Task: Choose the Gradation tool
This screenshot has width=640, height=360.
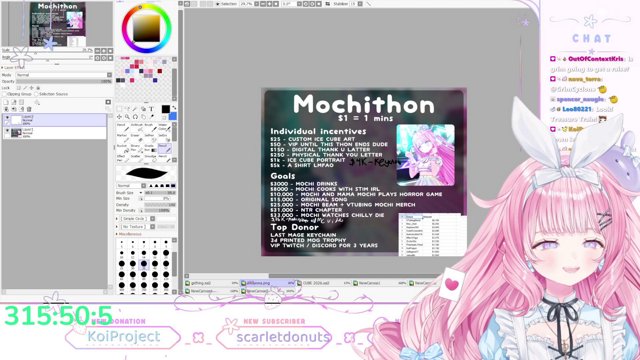Action: tap(151, 149)
